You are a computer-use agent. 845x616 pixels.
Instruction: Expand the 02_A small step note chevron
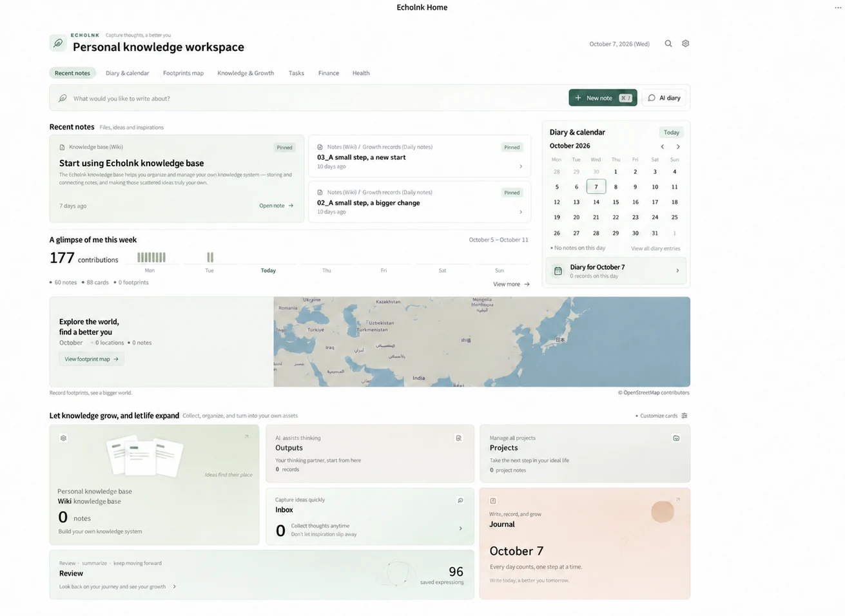[x=521, y=211]
